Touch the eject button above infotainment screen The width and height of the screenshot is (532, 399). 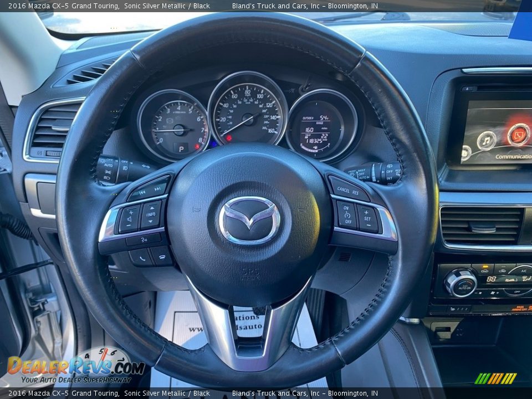(x=467, y=89)
